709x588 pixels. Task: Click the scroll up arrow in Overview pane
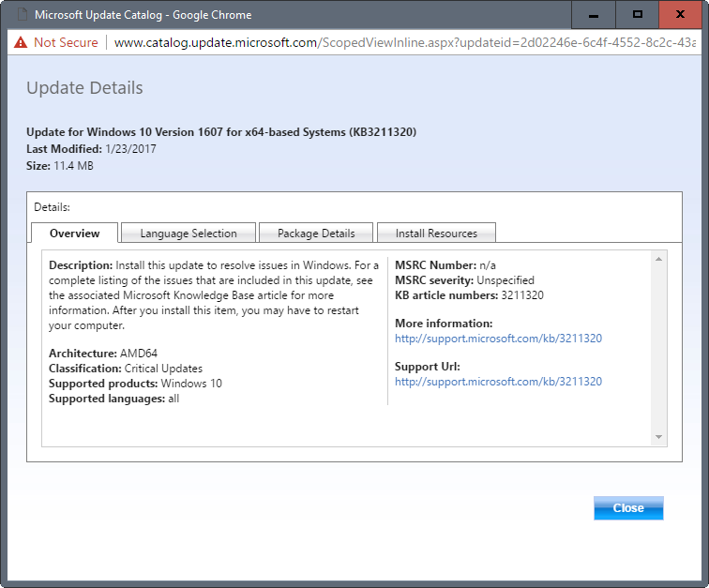click(x=658, y=259)
